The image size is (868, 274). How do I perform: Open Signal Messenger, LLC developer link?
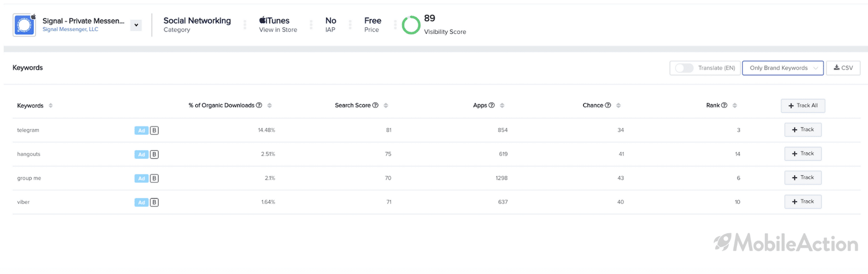[70, 30]
